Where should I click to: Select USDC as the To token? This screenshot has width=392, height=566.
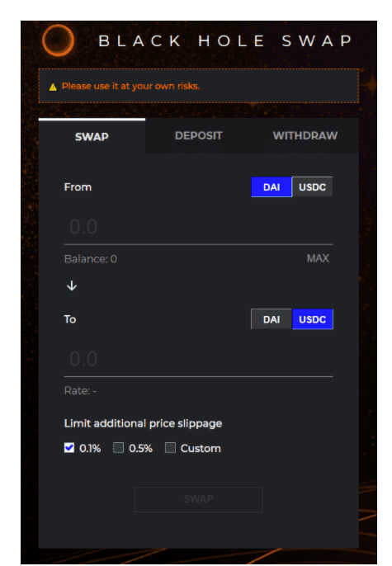tap(312, 319)
